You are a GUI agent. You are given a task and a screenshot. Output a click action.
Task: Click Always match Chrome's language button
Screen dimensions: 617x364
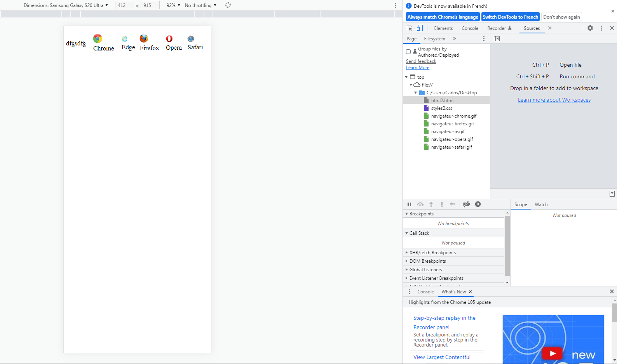(x=443, y=17)
